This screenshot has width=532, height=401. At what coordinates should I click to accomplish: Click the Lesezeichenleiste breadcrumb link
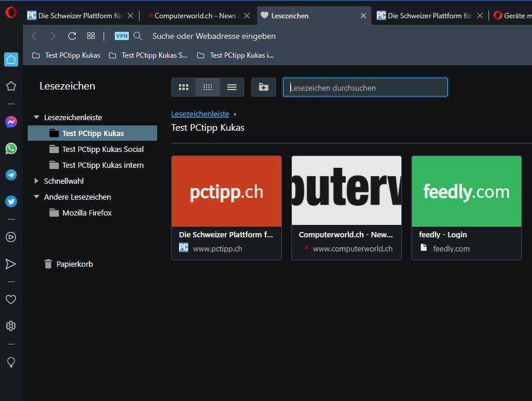coord(200,114)
